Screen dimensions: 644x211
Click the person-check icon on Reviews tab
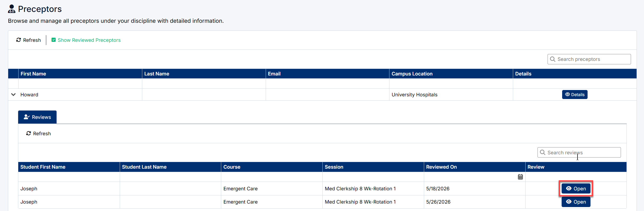coord(27,117)
